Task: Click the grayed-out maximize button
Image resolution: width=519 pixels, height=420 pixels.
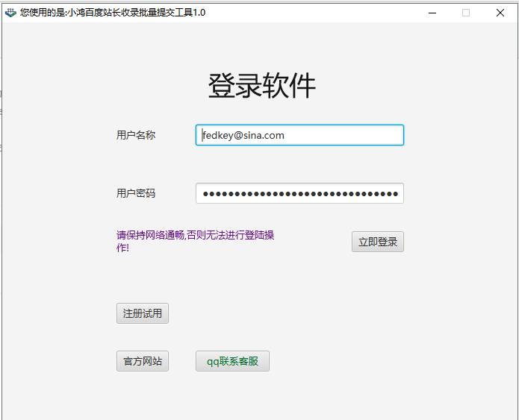Action: point(466,12)
